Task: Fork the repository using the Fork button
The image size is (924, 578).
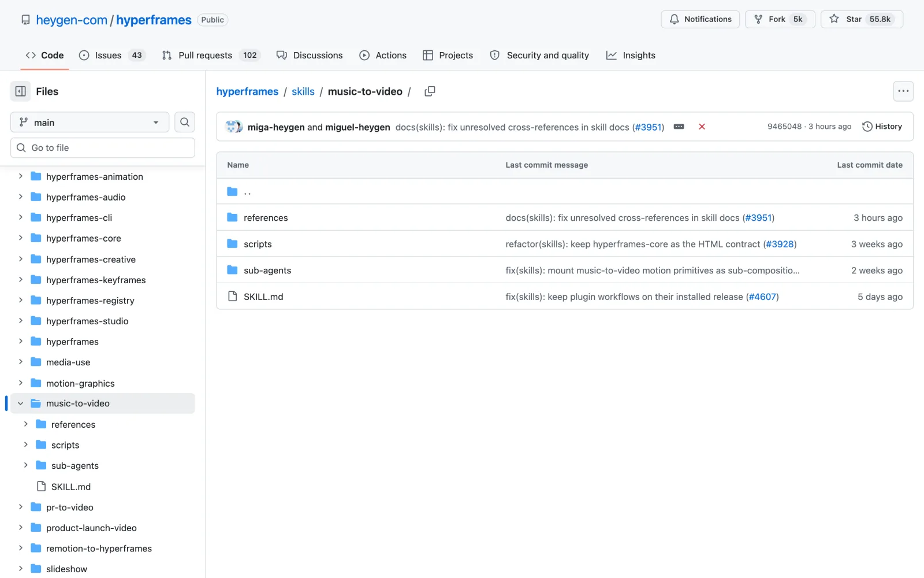Action: tap(780, 19)
